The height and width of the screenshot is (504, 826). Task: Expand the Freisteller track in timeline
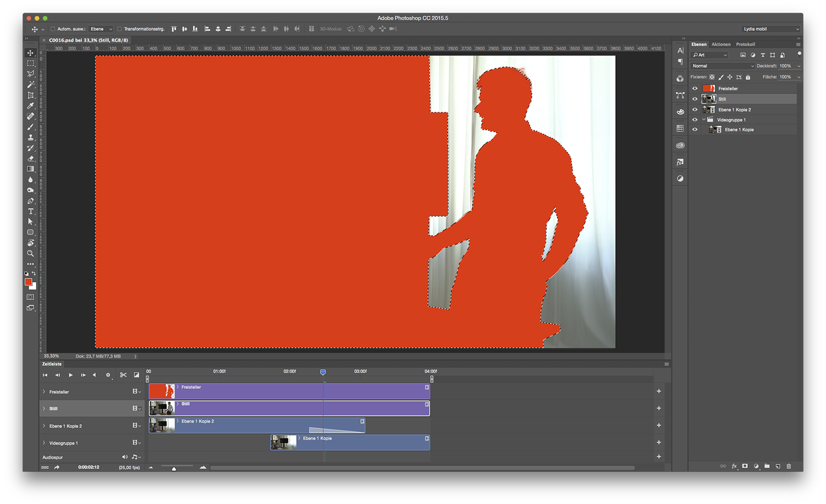[44, 392]
